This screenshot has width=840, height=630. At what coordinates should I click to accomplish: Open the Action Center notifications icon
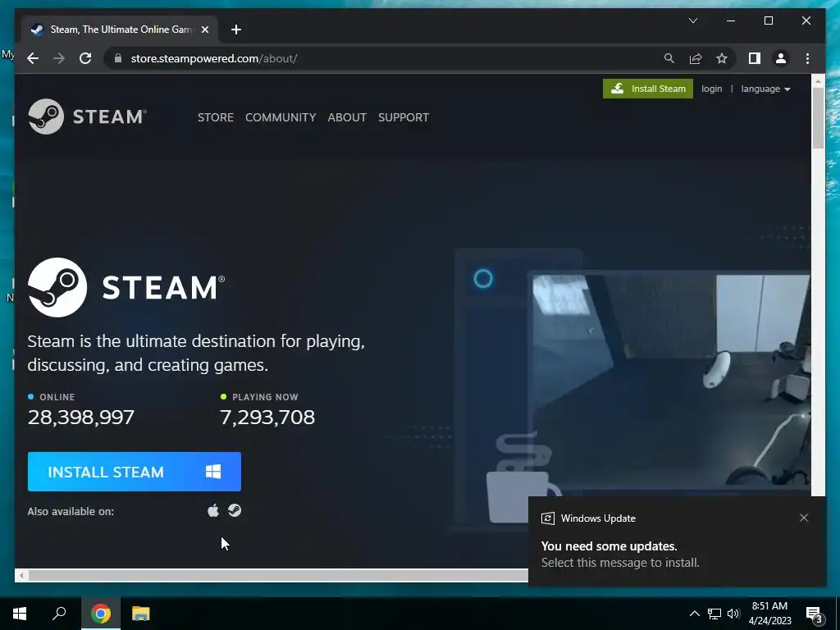tap(815, 614)
